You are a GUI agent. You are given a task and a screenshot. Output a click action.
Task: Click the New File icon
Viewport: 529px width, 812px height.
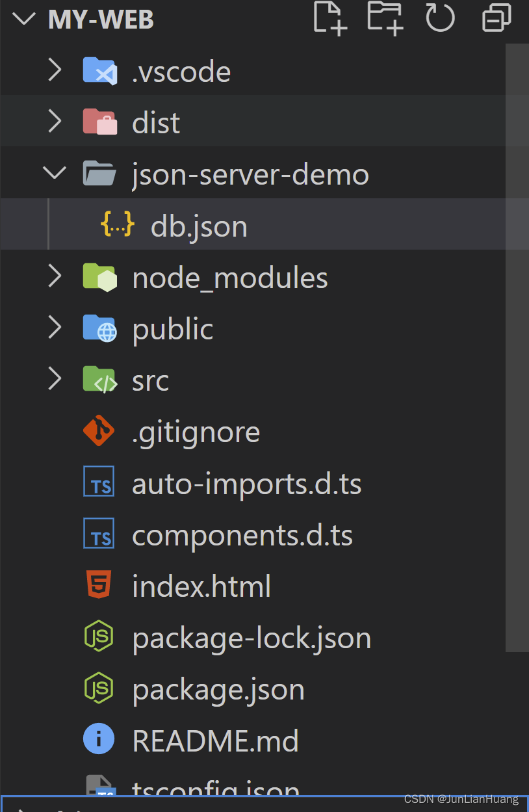coord(330,18)
